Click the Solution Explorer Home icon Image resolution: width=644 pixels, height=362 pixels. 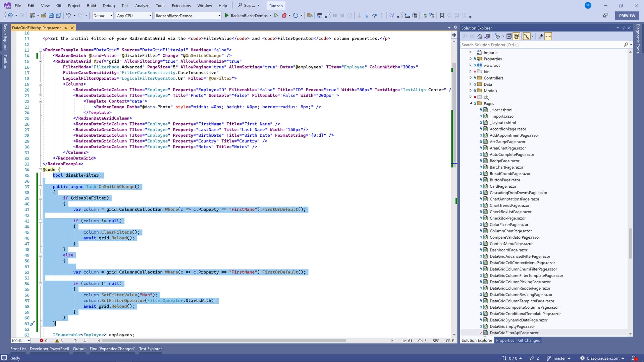pyautogui.click(x=480, y=36)
